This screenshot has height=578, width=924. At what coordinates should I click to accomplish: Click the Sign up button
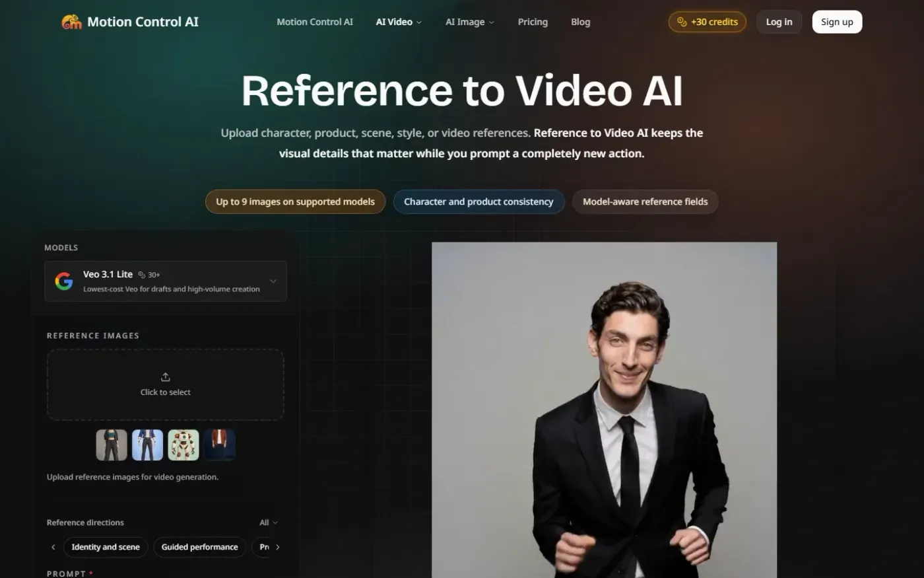point(837,22)
